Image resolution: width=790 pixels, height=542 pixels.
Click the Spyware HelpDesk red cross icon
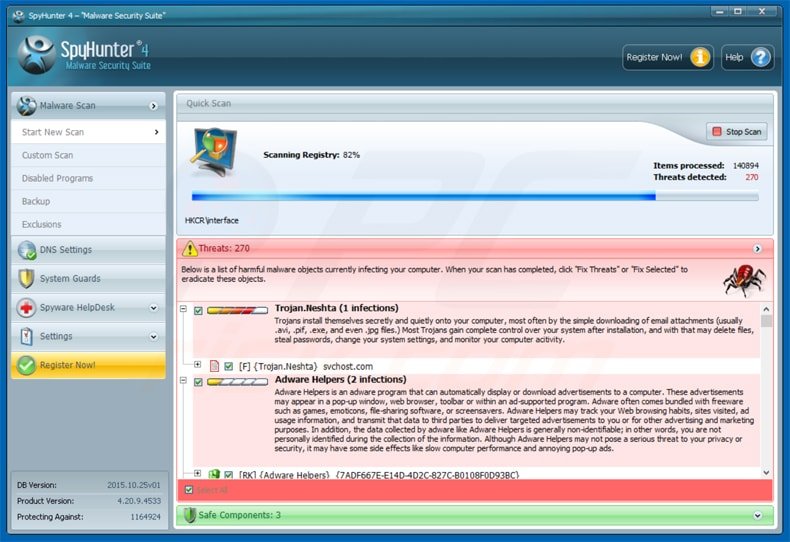[26, 308]
